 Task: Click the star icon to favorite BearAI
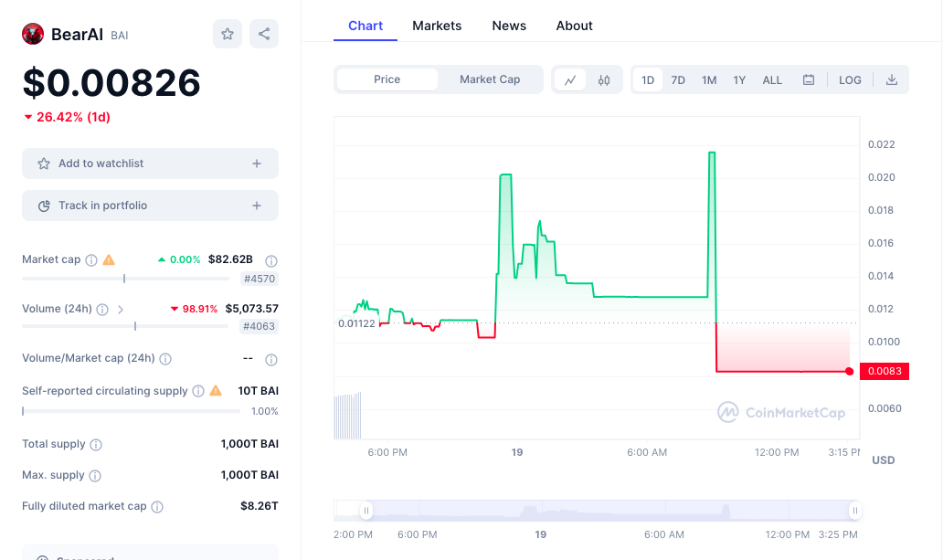pos(227,33)
